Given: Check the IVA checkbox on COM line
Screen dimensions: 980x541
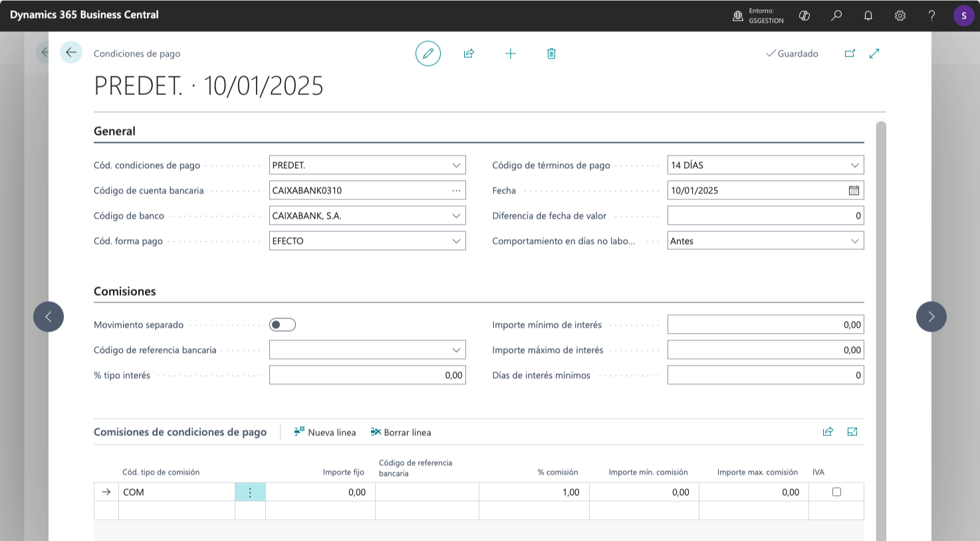Looking at the screenshot, I should point(836,492).
